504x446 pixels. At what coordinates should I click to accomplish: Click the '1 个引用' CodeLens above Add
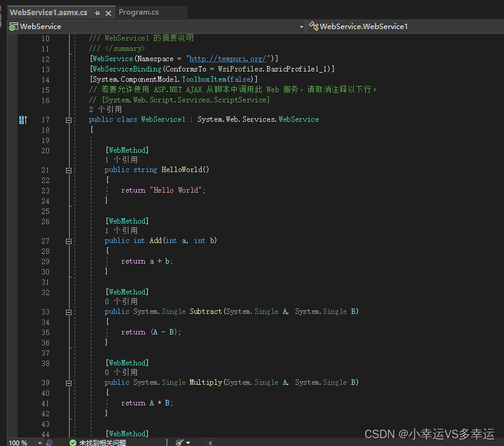(x=121, y=230)
